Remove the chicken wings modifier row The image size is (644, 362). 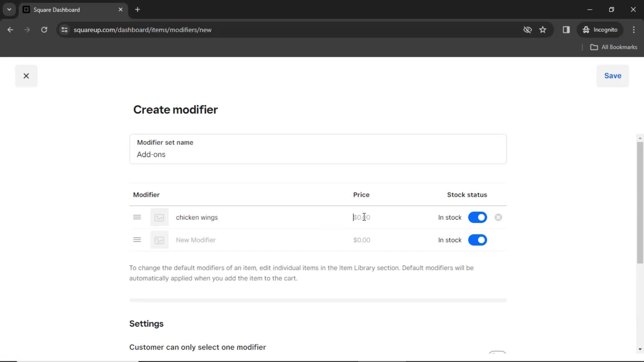click(x=498, y=218)
